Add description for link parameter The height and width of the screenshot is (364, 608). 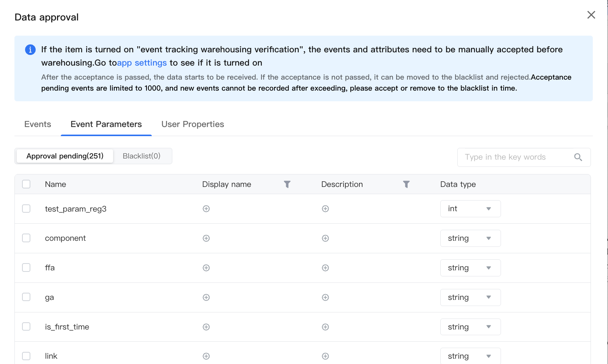[x=325, y=356]
